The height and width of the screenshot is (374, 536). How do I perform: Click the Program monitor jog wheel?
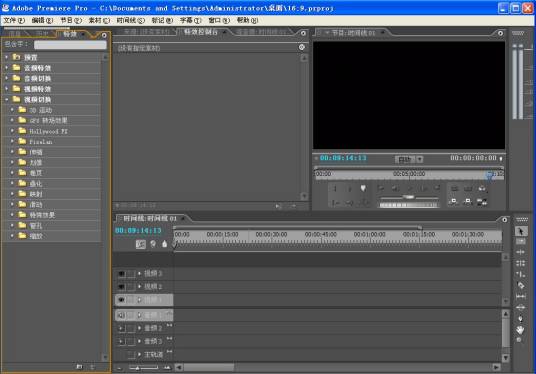[x=408, y=205]
